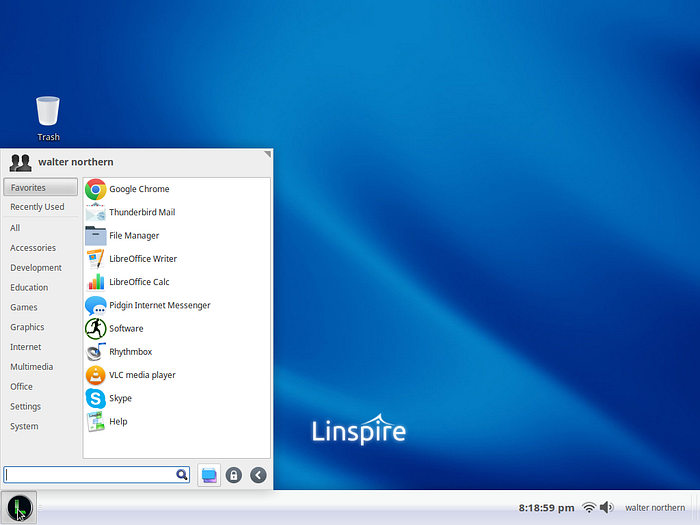Open the System category
The width and height of the screenshot is (700, 525).
click(x=41, y=426)
